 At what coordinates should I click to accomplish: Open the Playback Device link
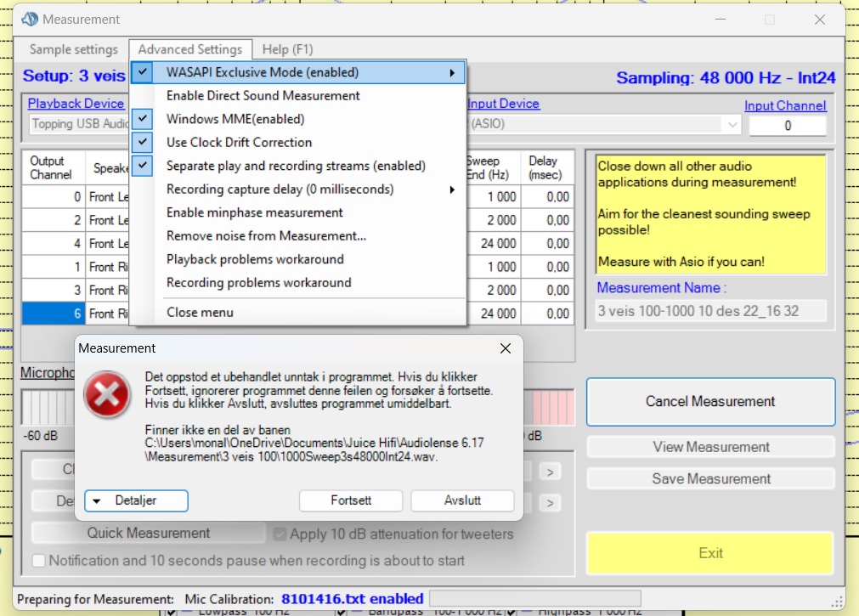(76, 104)
